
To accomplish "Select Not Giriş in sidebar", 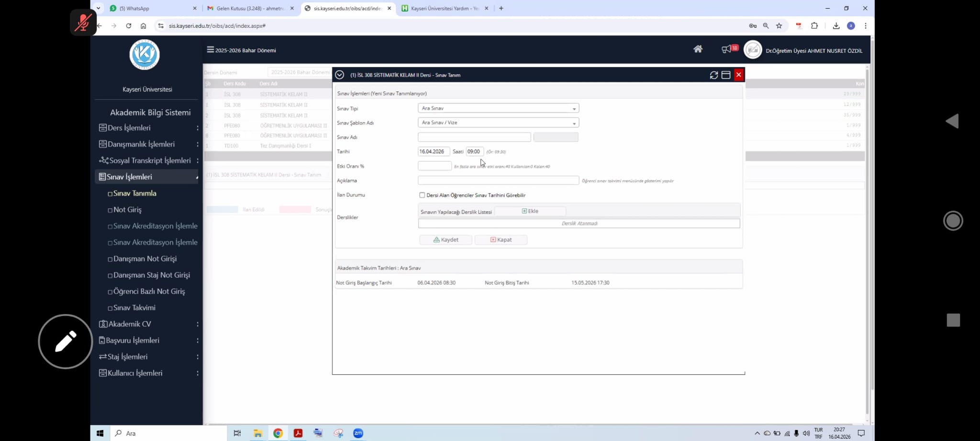I will coord(127,210).
